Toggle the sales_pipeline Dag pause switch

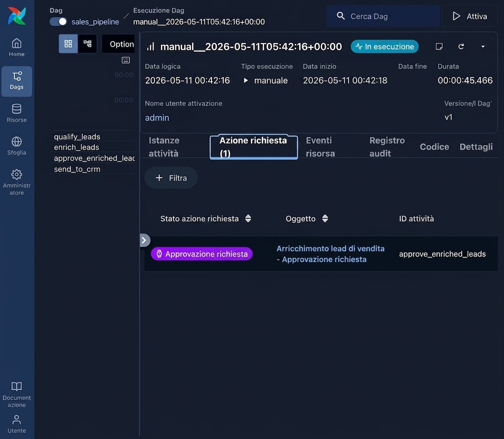click(x=58, y=21)
